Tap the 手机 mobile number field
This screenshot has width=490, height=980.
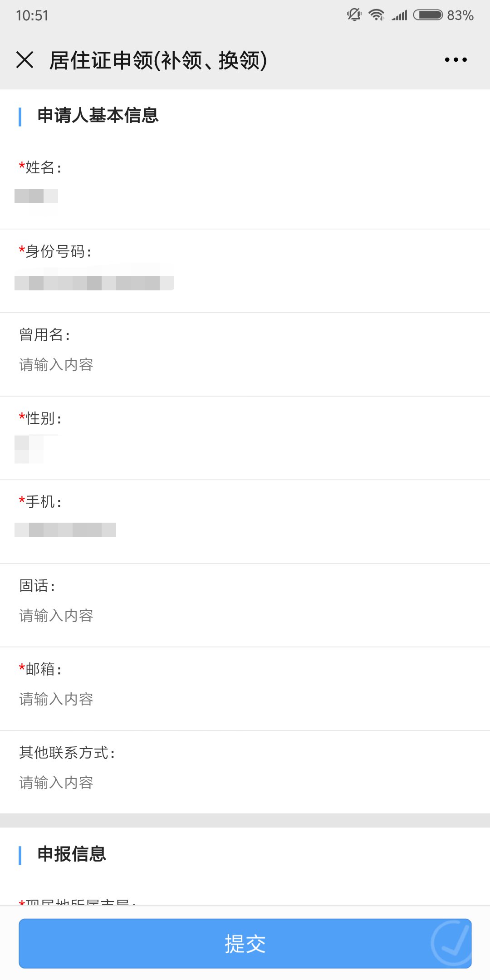coord(65,530)
